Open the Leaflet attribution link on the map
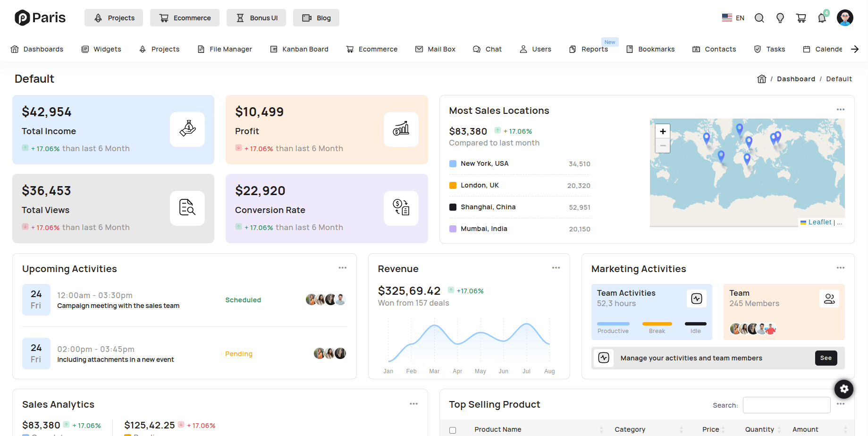This screenshot has height=436, width=868. pyautogui.click(x=819, y=222)
